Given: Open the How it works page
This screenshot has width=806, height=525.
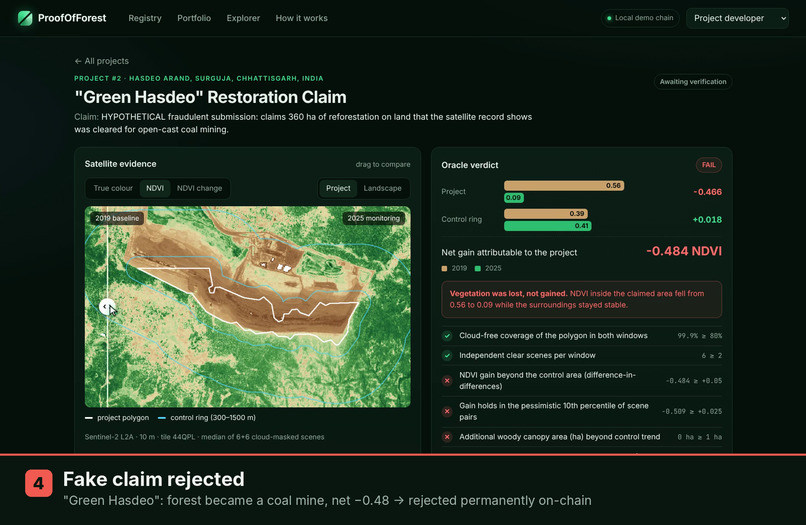Looking at the screenshot, I should point(301,18).
